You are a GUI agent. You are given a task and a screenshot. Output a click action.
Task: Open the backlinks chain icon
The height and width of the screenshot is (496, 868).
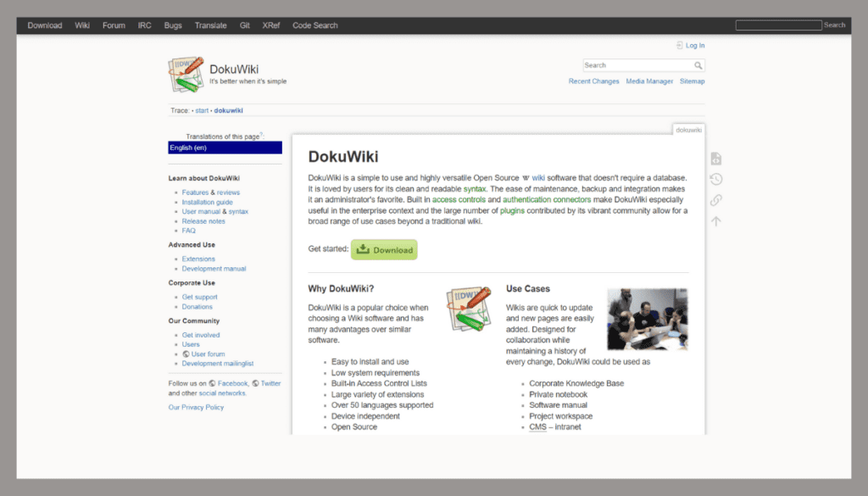715,200
